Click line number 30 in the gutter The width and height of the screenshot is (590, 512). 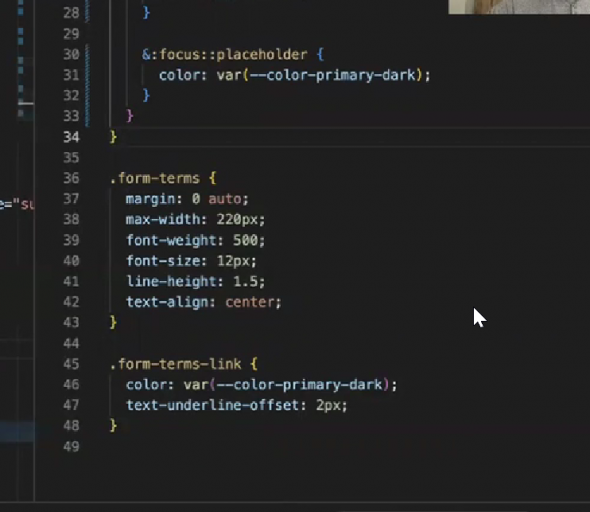click(x=71, y=55)
